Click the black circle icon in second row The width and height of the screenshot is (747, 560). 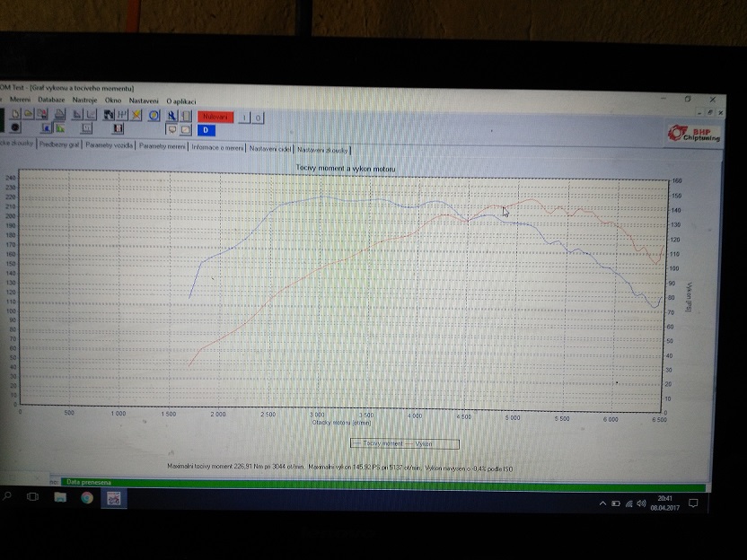pyautogui.click(x=15, y=128)
